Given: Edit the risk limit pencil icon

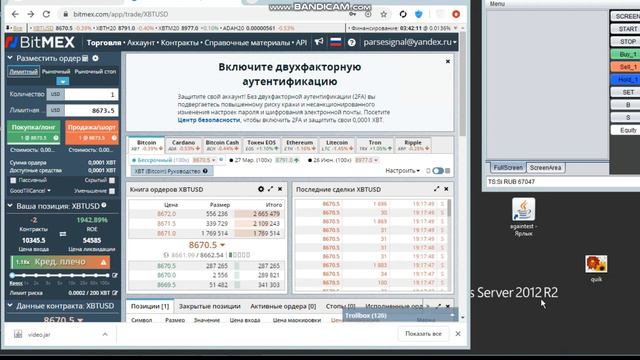Looking at the screenshot, I should tap(115, 293).
